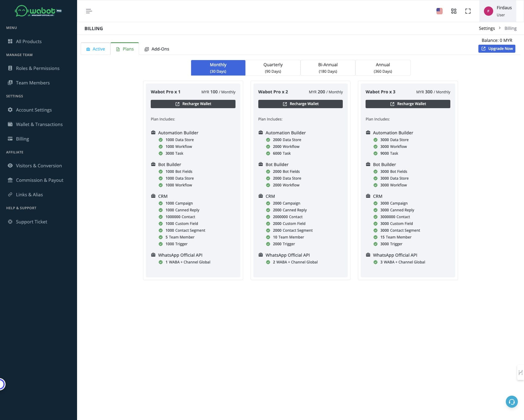This screenshot has width=524, height=420.
Task: Click the MYR 200 / Monthly price
Action: pos(326,92)
